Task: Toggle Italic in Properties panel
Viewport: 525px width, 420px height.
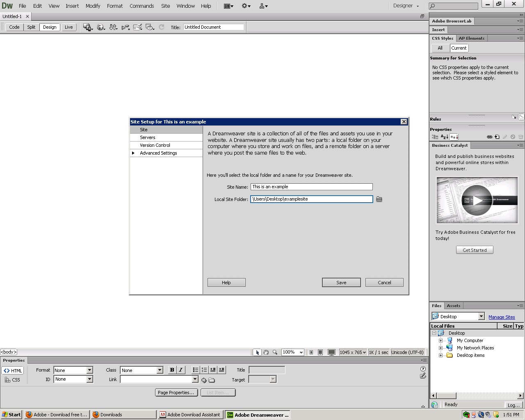Action: point(180,370)
